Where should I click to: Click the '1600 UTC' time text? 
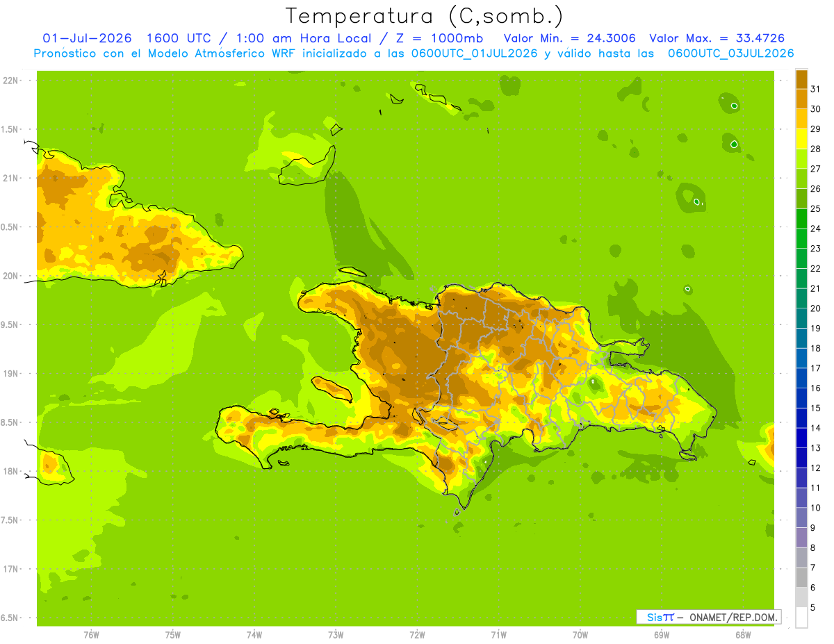[179, 38]
